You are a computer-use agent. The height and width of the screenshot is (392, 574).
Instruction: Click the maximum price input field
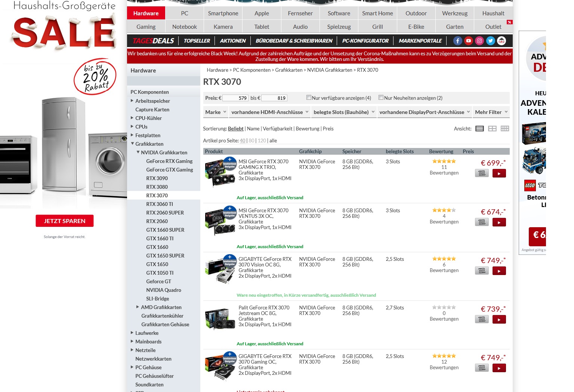click(x=274, y=98)
